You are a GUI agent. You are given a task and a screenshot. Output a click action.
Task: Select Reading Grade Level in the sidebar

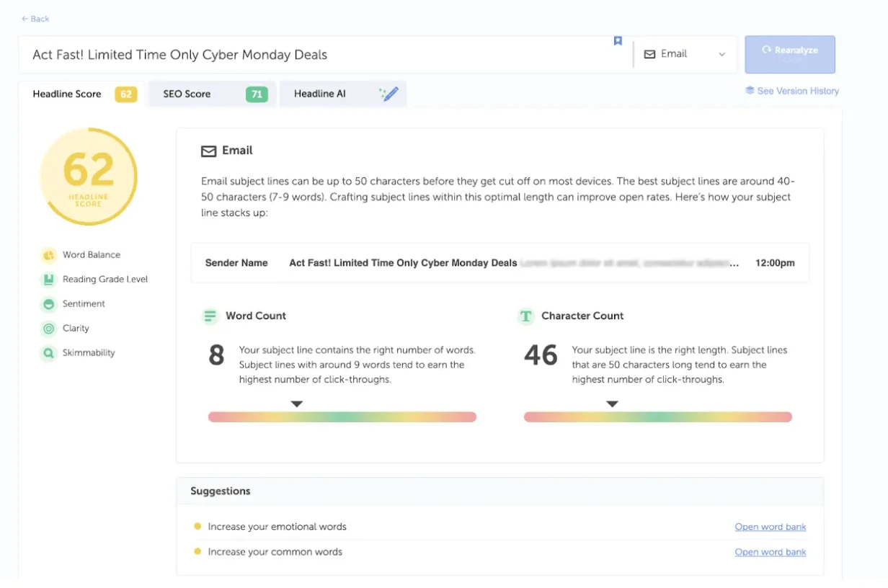[x=105, y=280]
